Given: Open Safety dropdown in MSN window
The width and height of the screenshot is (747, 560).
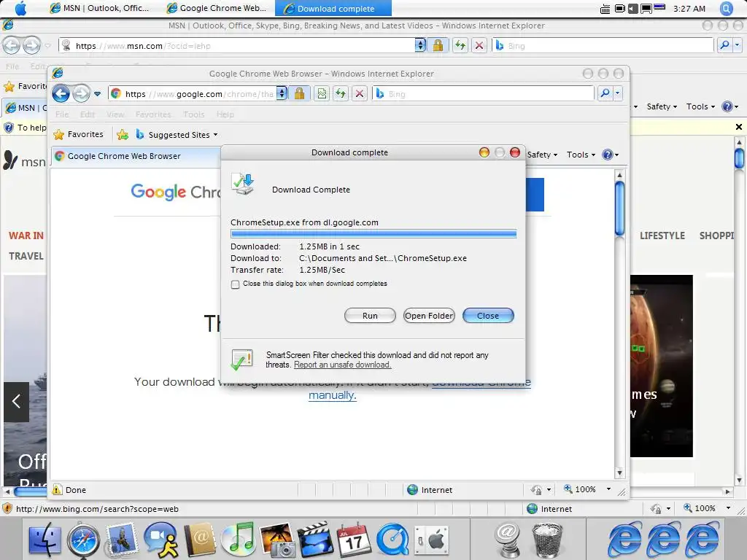Looking at the screenshot, I should point(662,106).
